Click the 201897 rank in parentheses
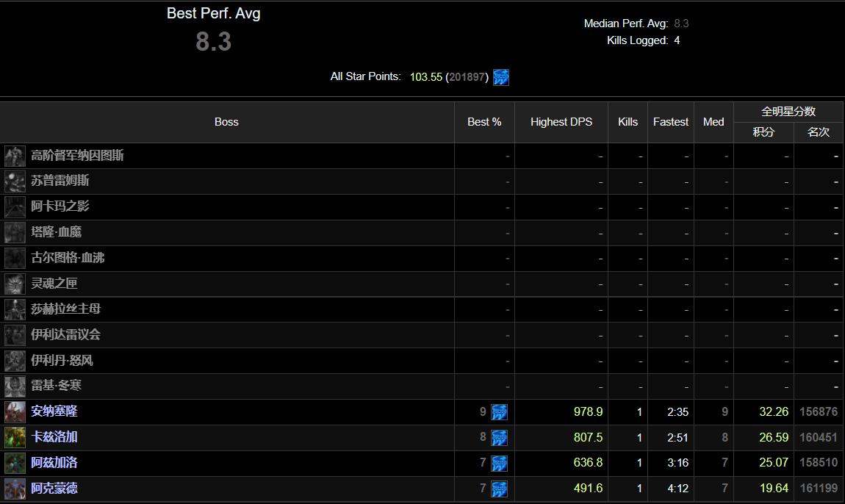Screen dimensions: 845x504 (467, 77)
